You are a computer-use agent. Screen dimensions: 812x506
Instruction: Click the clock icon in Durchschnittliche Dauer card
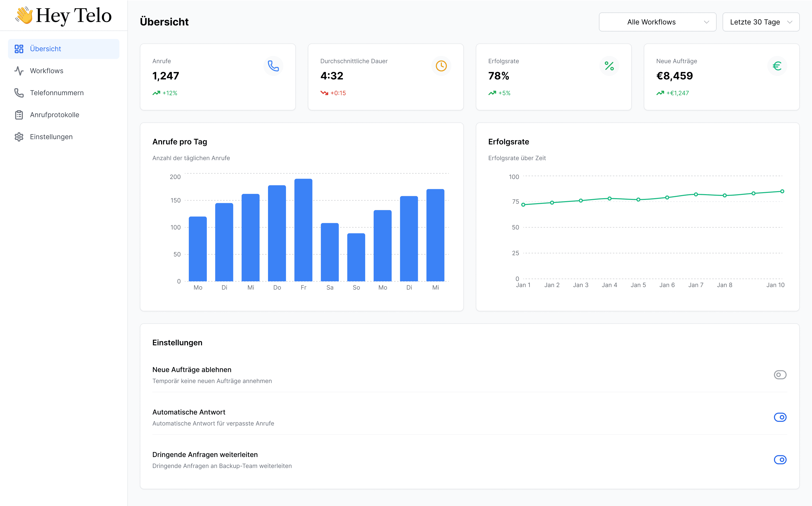[441, 66]
